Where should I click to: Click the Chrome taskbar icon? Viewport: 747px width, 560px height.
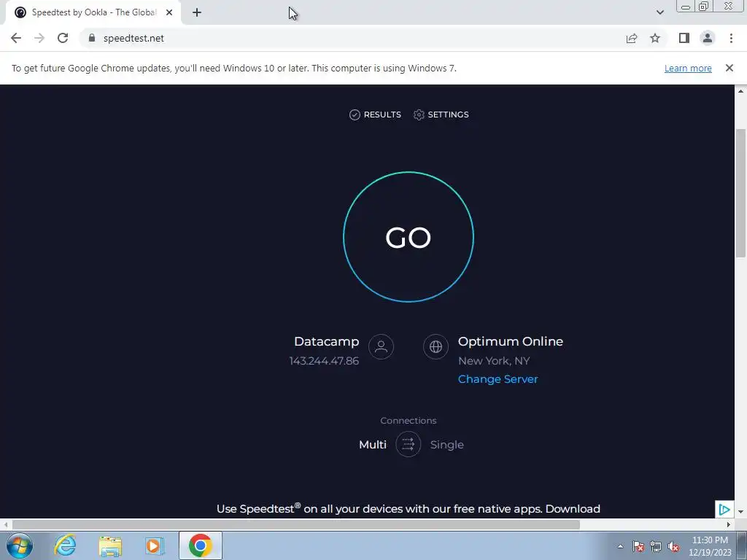(201, 545)
